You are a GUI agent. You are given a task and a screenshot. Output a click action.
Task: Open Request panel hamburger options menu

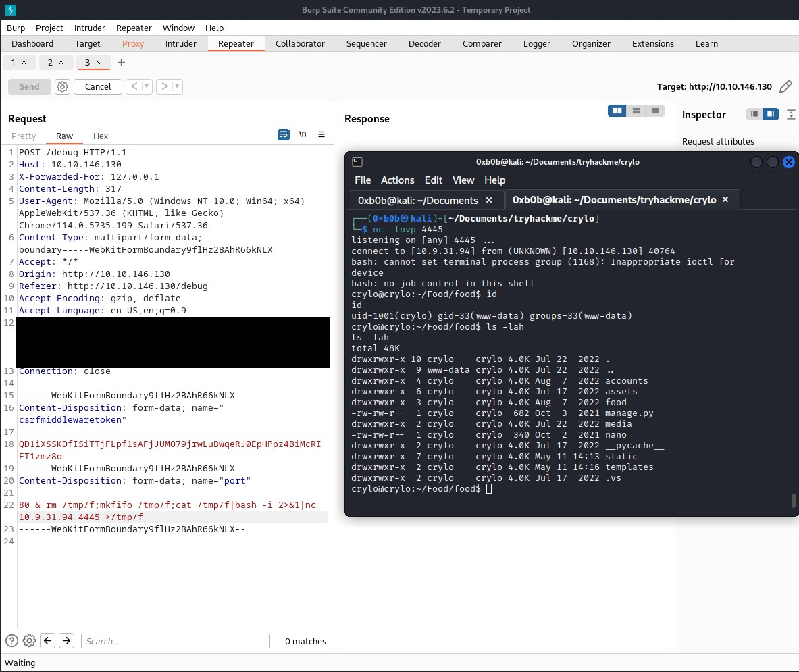[321, 134]
